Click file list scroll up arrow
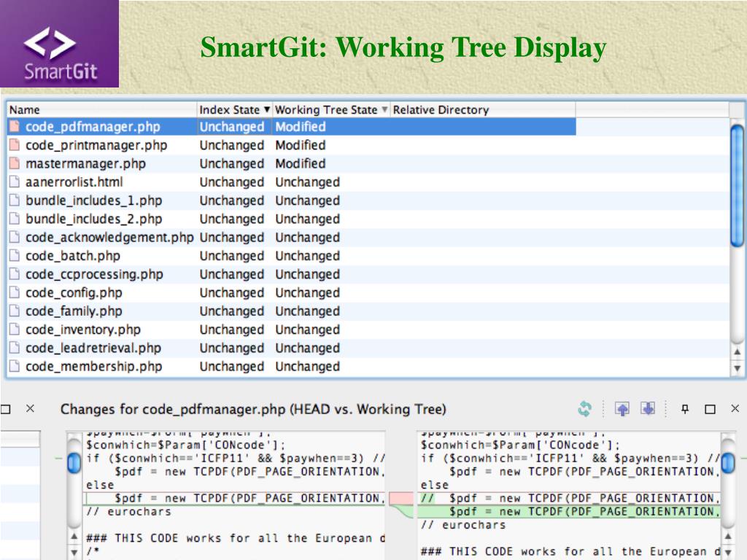 (737, 352)
